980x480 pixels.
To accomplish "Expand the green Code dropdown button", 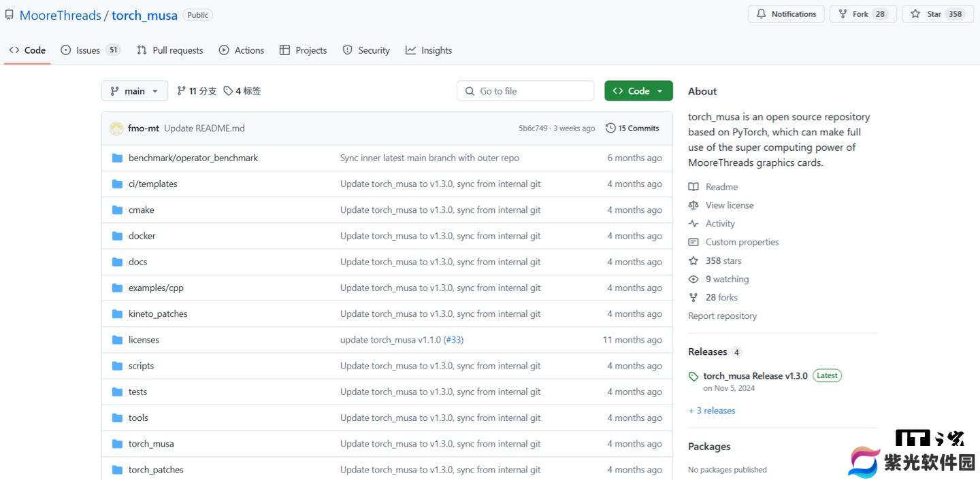I will pos(638,91).
